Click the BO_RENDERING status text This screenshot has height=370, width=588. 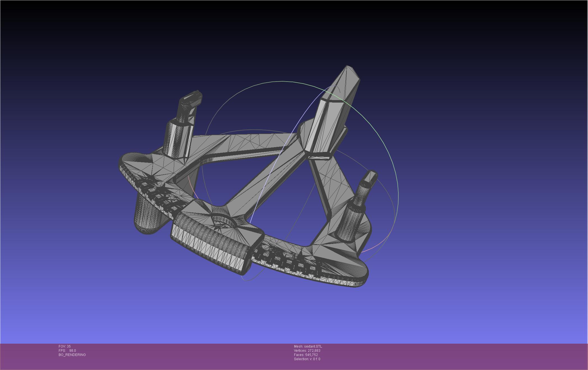pyautogui.click(x=72, y=355)
